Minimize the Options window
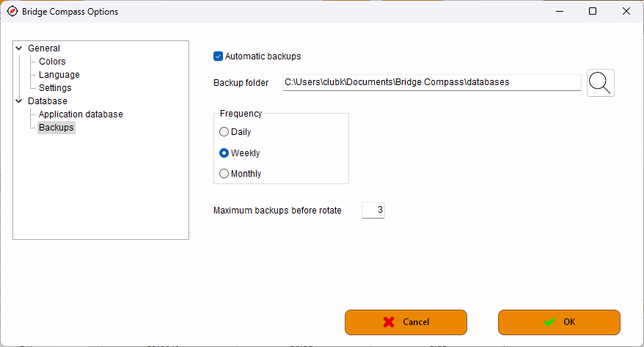644x347 pixels. point(560,11)
